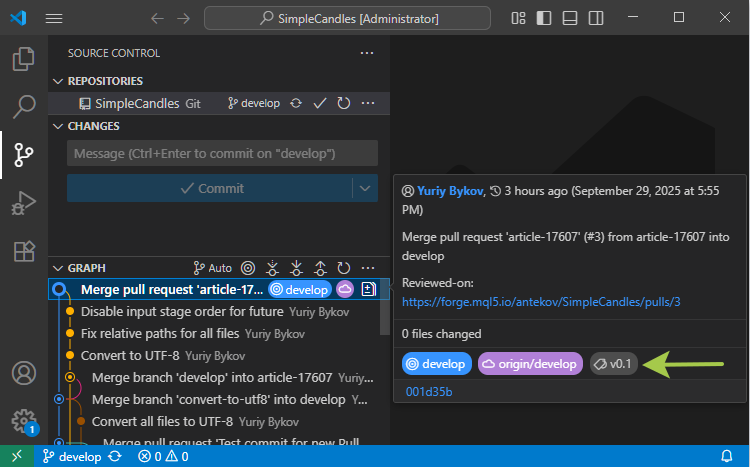Image resolution: width=750 pixels, height=467 pixels.
Task: Open the hamburger application menu
Action: point(54,18)
